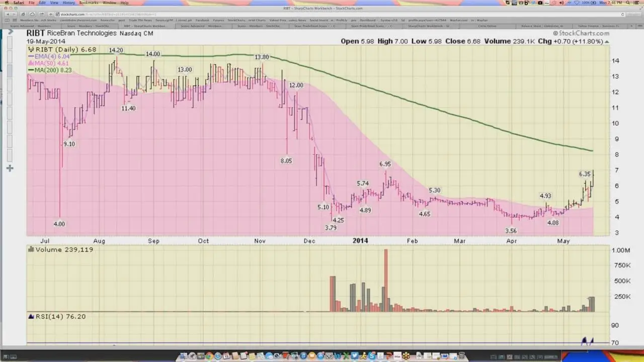Click the RSI(14) 76.20 indicator label

coord(57,316)
